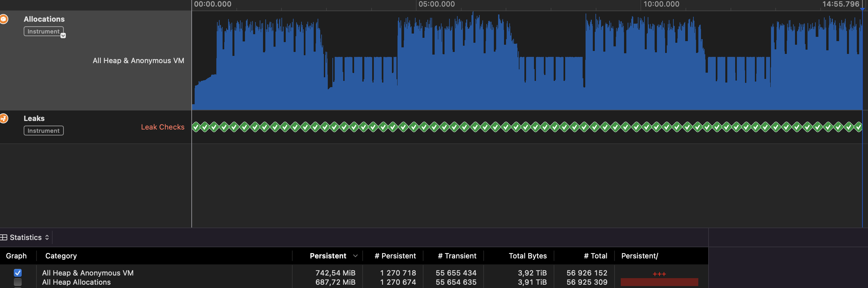Click the Category column header
This screenshot has height=288, width=868.
[61, 256]
